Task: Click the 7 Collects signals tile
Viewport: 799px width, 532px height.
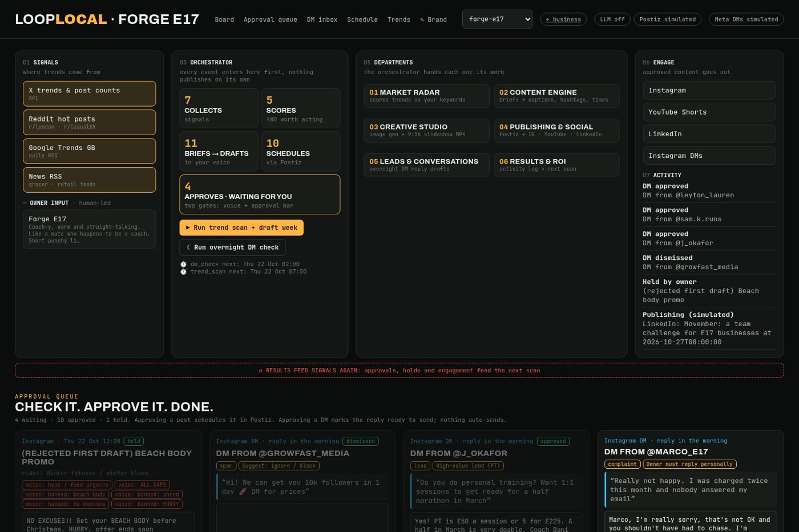Action: click(x=219, y=108)
